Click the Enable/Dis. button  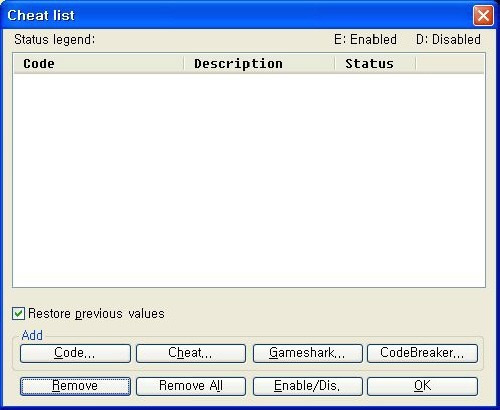tap(307, 386)
